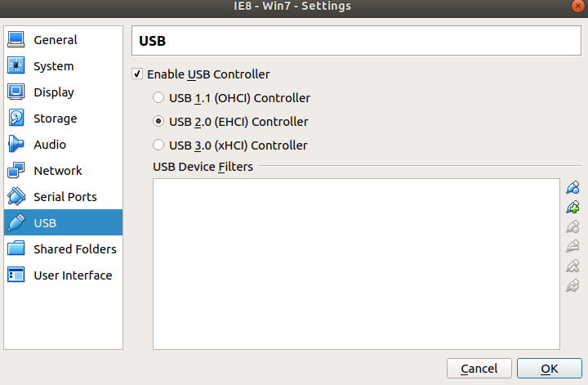The width and height of the screenshot is (588, 385).
Task: Select USB 1.1 (OHCI) Controller option
Action: coord(158,98)
